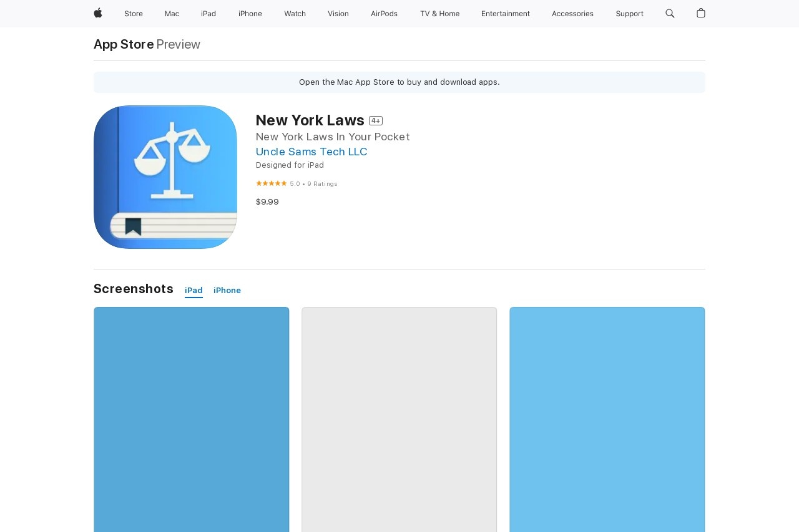The height and width of the screenshot is (532, 799).
Task: Open the third light-blue screenshot thumbnail
Action: (607, 419)
